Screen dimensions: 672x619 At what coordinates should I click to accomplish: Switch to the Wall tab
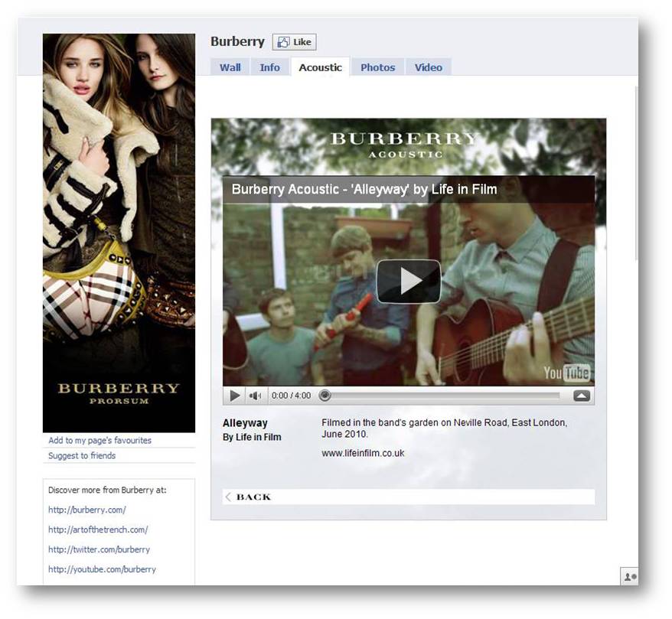(x=230, y=67)
